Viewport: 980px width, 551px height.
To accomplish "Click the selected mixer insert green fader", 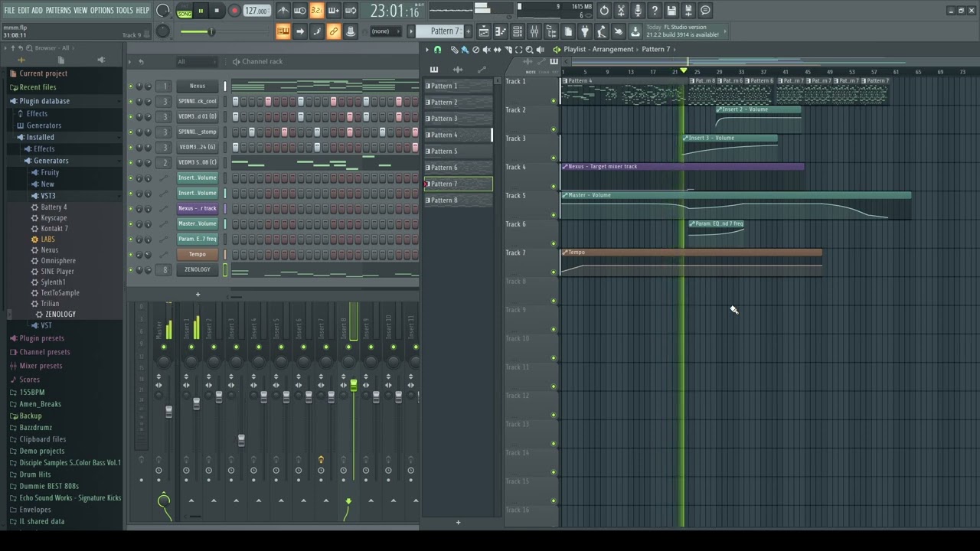I will click(353, 386).
